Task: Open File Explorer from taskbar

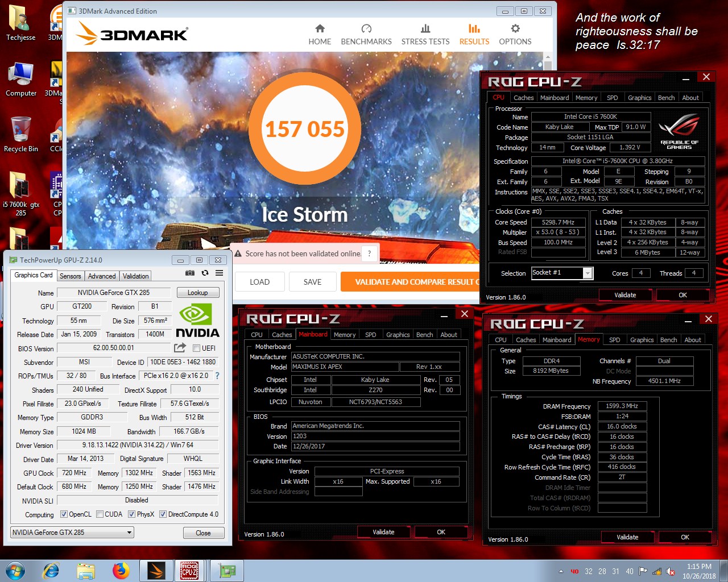Action: [x=86, y=571]
